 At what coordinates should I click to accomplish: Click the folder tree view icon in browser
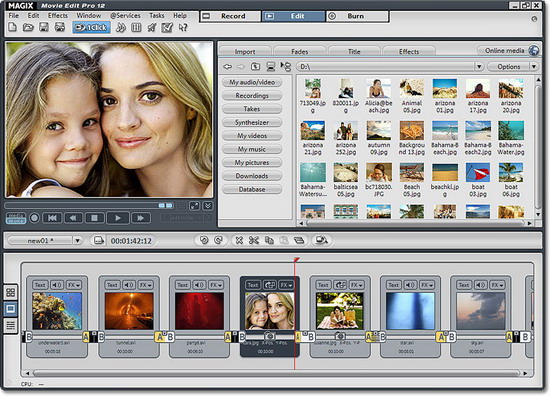point(286,66)
